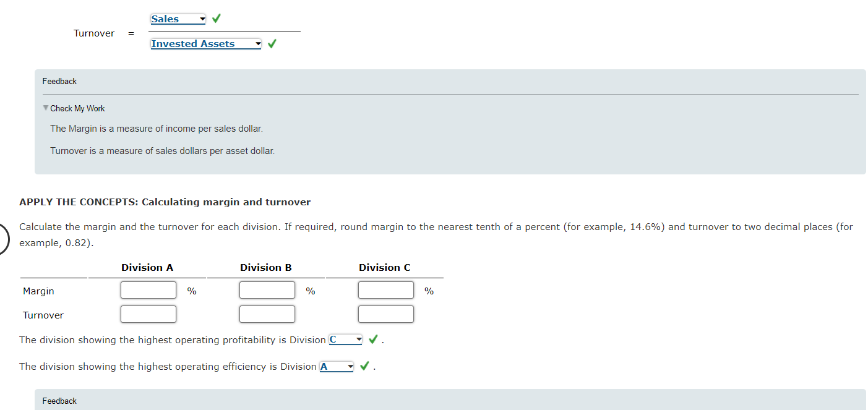Click checkmark after profitability Division C
This screenshot has width=868, height=410.
pos(373,340)
